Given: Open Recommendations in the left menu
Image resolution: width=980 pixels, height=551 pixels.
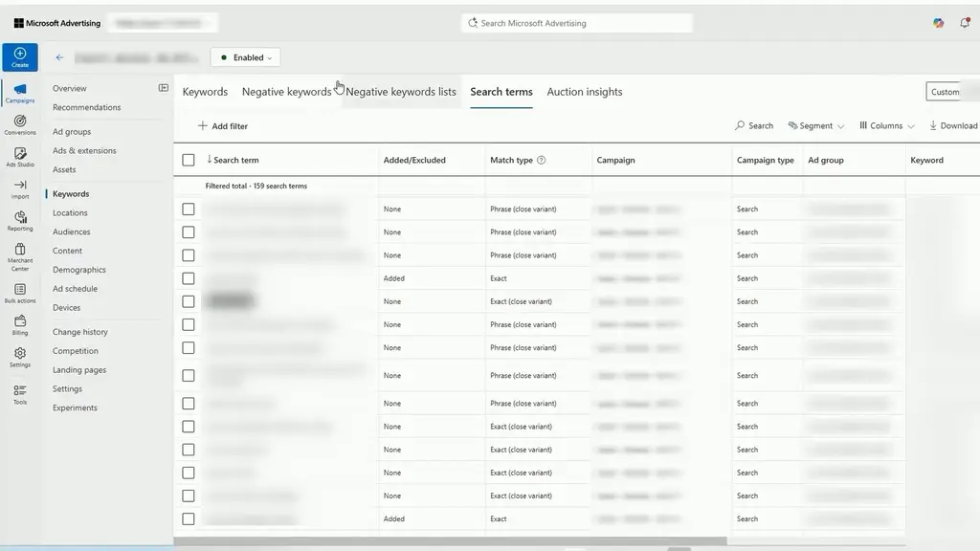Looking at the screenshot, I should 87,107.
